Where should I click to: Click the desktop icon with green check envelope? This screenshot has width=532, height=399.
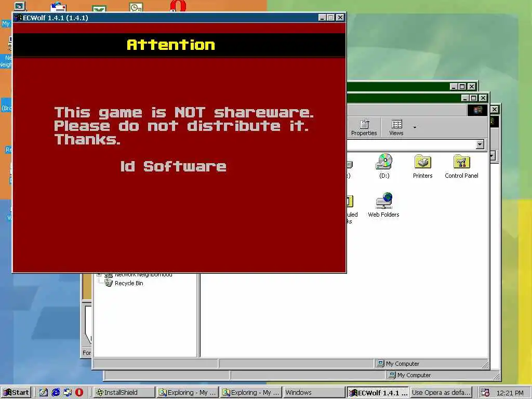(x=99, y=8)
